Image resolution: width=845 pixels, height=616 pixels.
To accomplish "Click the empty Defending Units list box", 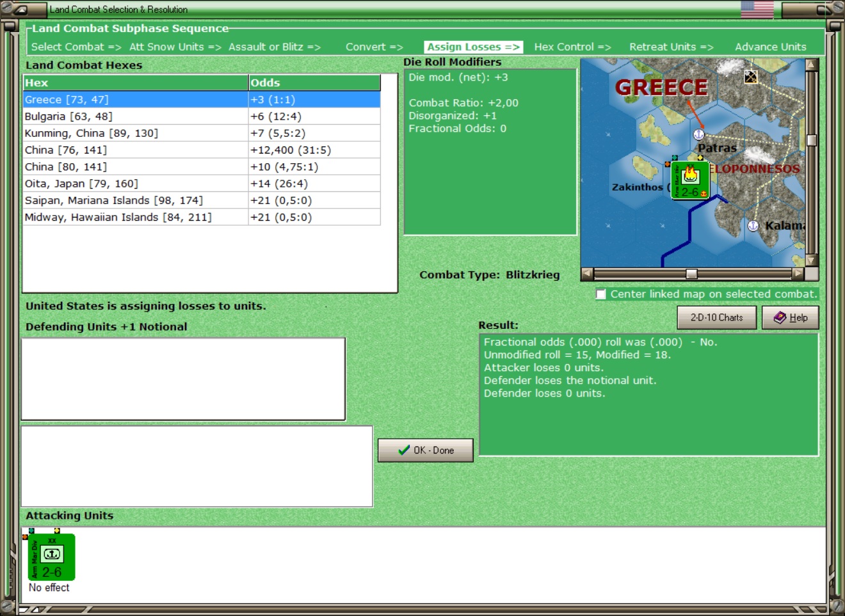I will click(x=184, y=379).
